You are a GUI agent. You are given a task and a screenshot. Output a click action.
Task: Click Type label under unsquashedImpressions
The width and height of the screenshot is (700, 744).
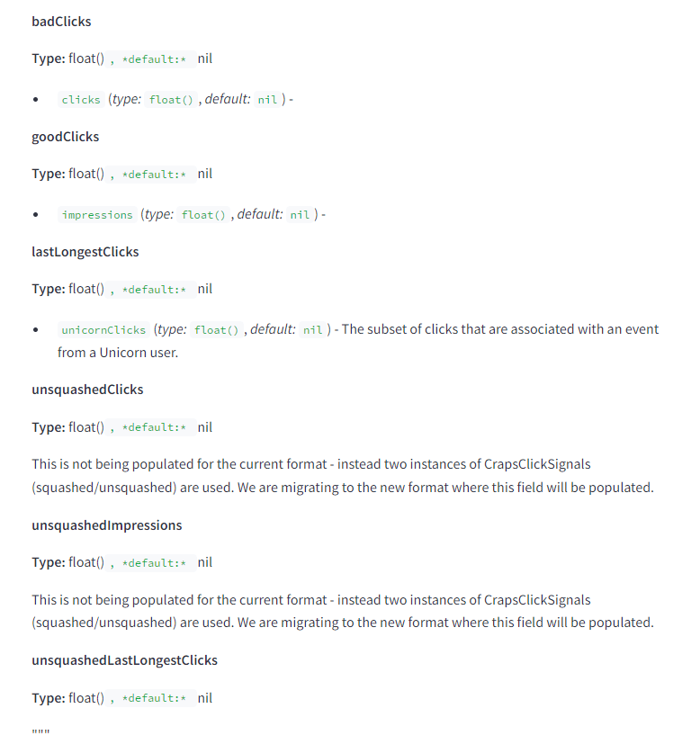tap(49, 562)
